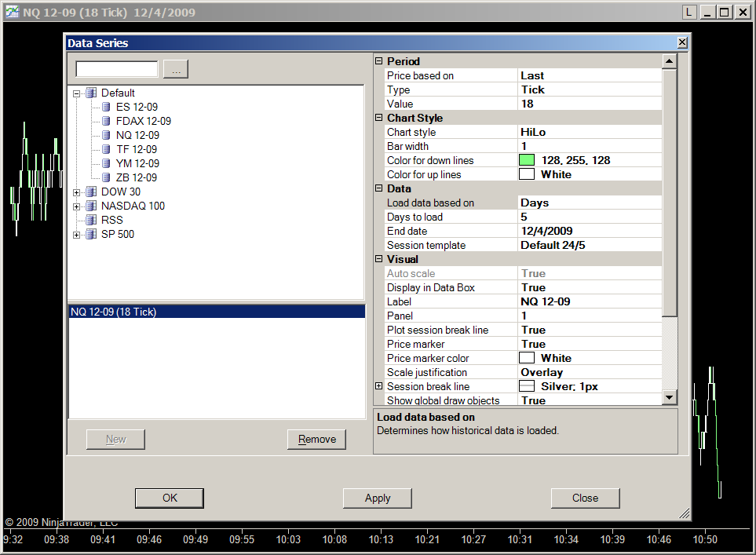756x555 pixels.
Task: Click the Type value Tick
Action: point(590,89)
